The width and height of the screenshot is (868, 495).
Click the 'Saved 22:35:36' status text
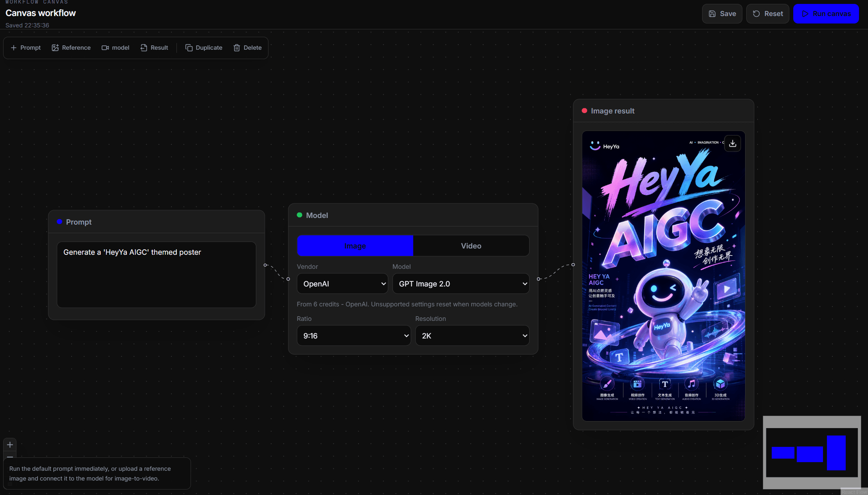coord(27,25)
